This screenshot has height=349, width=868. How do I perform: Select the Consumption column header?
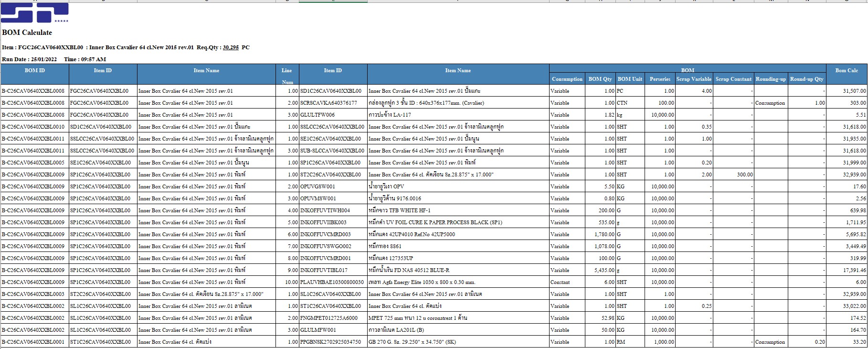pos(567,79)
